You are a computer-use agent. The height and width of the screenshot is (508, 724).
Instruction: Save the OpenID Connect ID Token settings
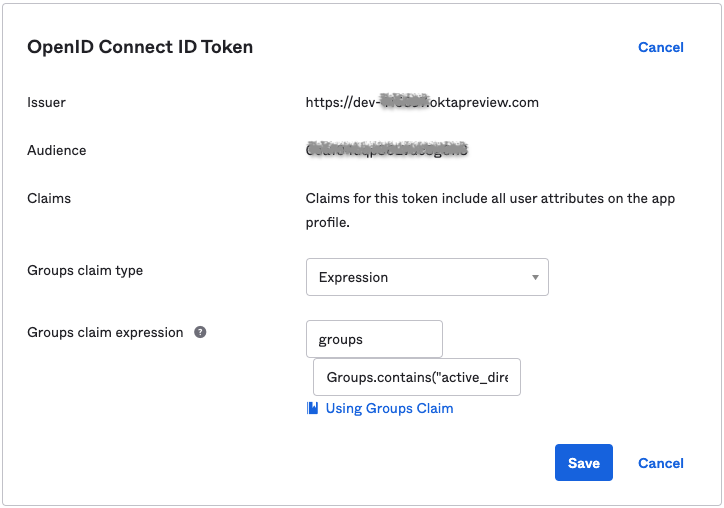pos(583,463)
